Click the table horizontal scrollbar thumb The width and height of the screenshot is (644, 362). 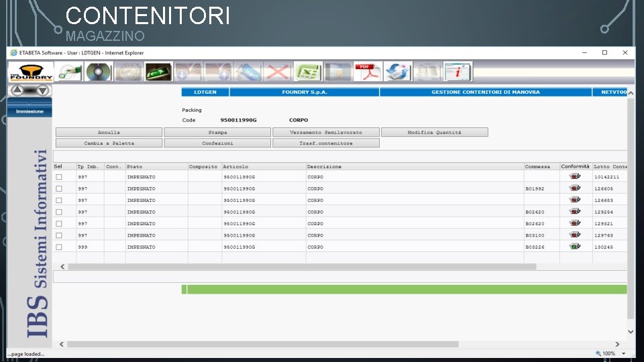(302, 267)
